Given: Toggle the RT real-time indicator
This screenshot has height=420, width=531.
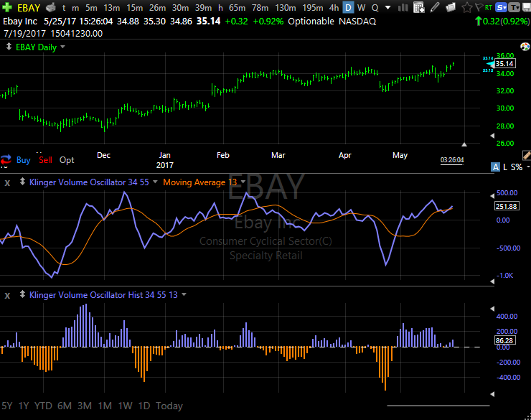Looking at the screenshot, I should click(489, 7).
